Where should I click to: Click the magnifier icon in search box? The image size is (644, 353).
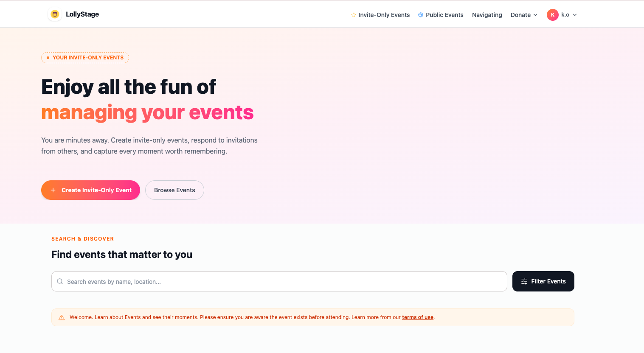pos(60,281)
